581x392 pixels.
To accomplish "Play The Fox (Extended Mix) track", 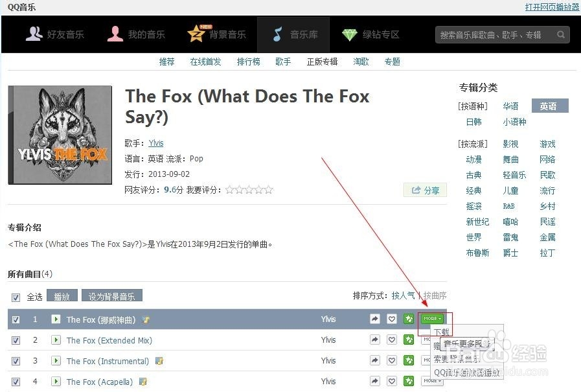I will coord(56,340).
